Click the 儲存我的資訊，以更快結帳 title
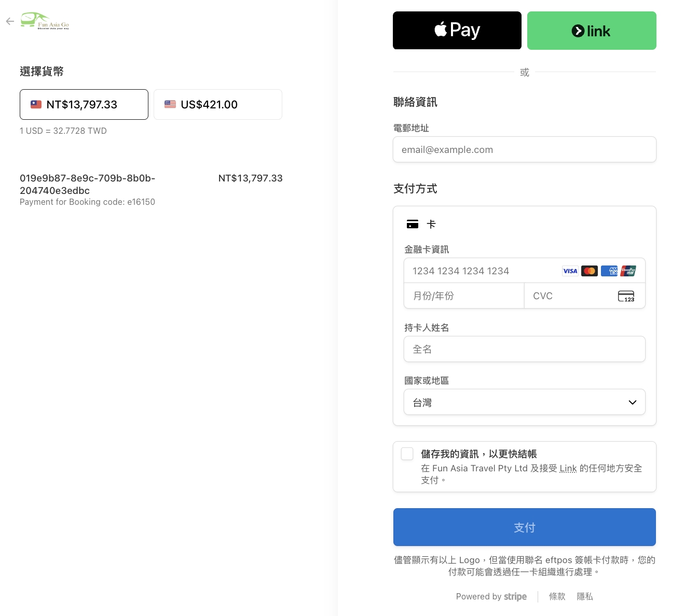The width and height of the screenshot is (685, 616). [x=479, y=454]
